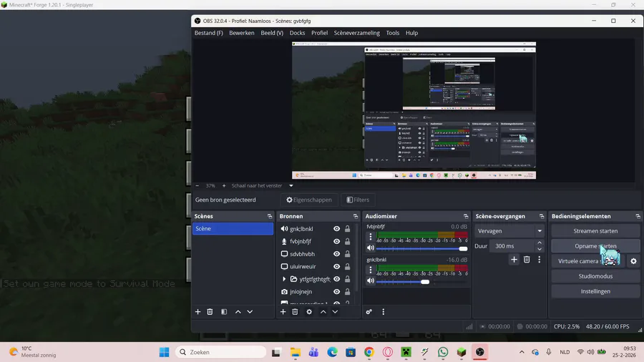
Task: Open the Hulp menu
Action: pos(411,33)
